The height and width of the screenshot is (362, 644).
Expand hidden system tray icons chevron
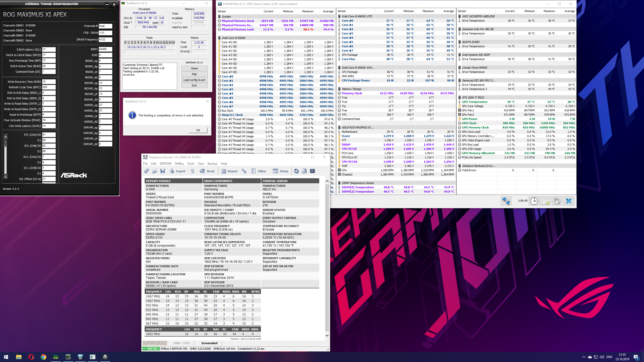point(584,357)
